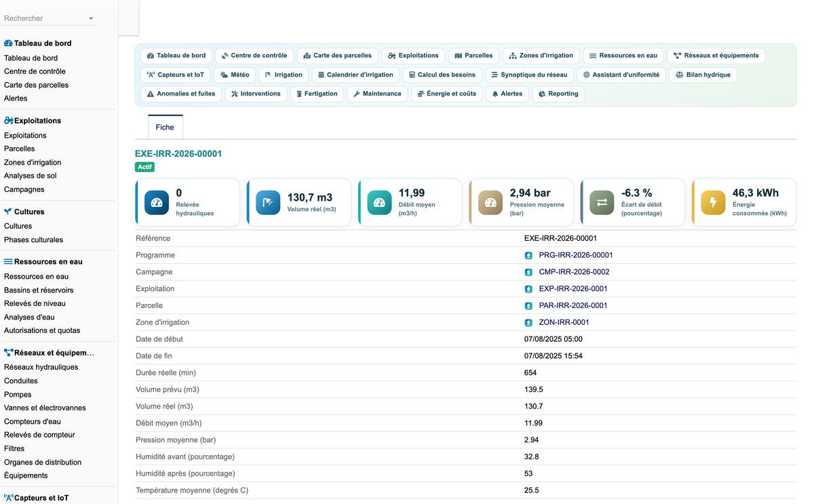Open Anomalies et fuites toolbar button
Screen dimensions: 814x504
click(181, 94)
